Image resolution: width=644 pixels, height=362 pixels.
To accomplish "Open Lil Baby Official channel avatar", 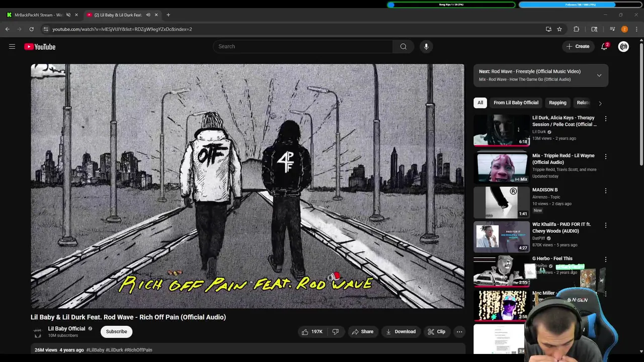I will pyautogui.click(x=37, y=332).
